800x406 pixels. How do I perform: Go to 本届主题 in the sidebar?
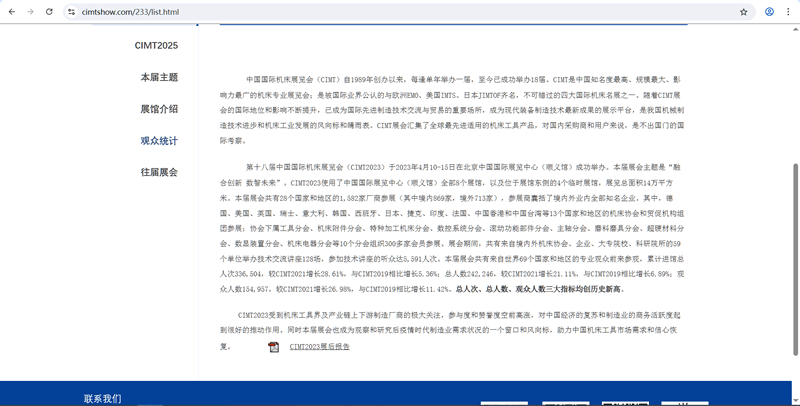coord(159,77)
